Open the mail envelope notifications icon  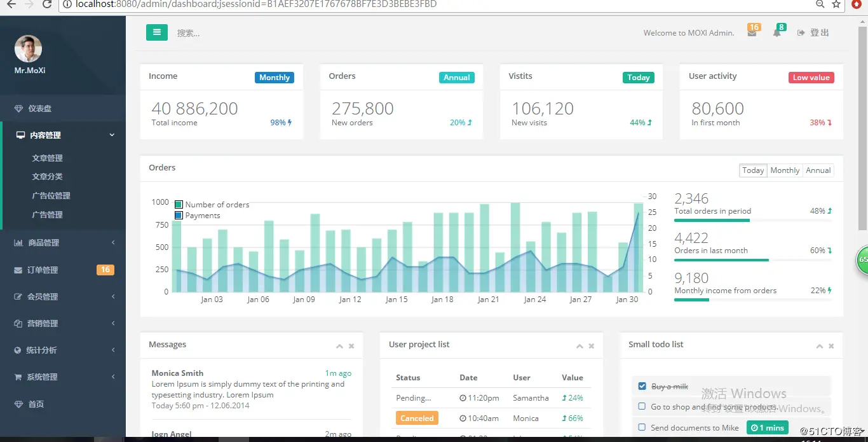[752, 33]
